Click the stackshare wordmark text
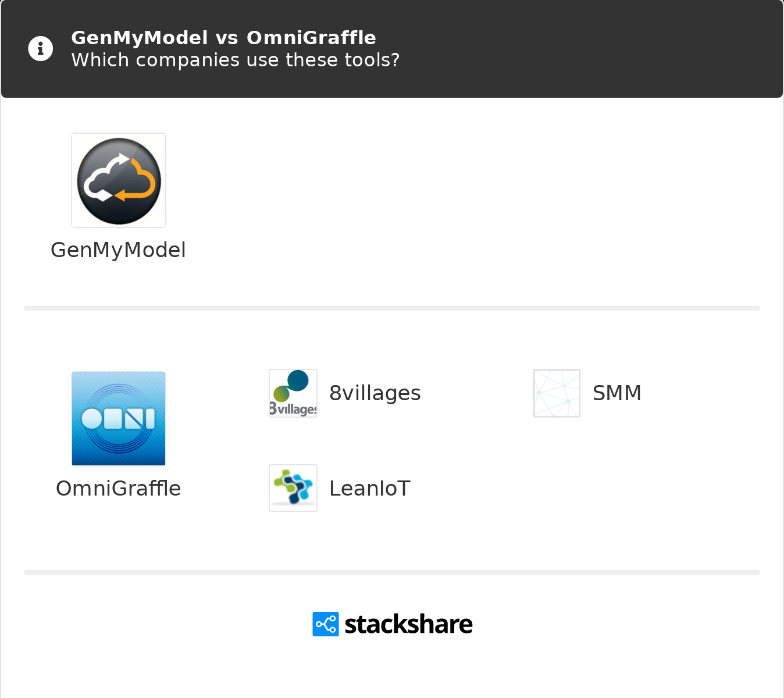 pyautogui.click(x=408, y=624)
